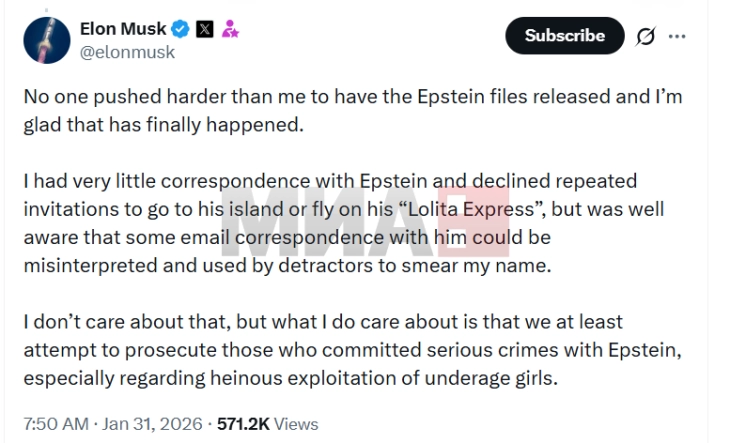
Task: Open the @elonmusk handle link
Action: click(x=127, y=52)
